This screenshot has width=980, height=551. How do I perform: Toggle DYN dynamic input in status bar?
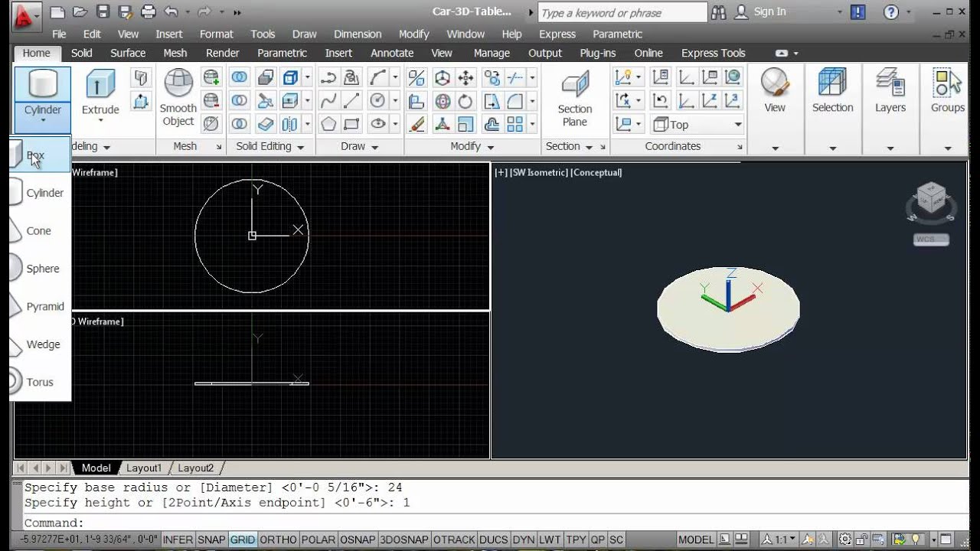pos(524,540)
